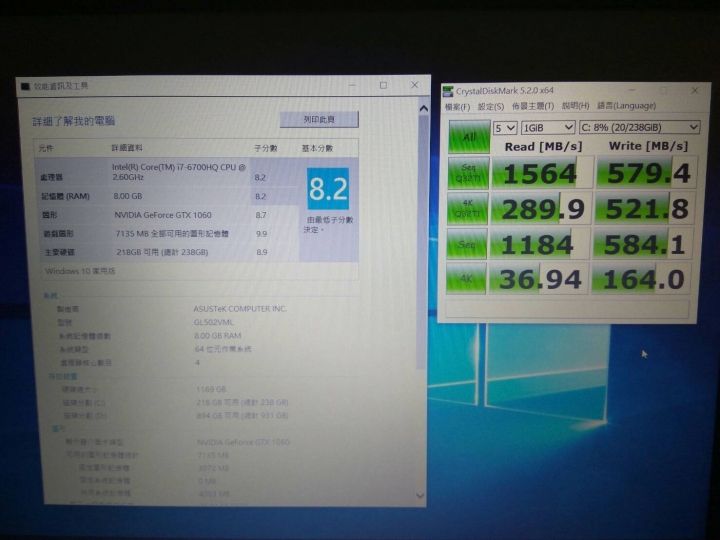Click the CrystalDiskMark app icon in title bar

[448, 91]
